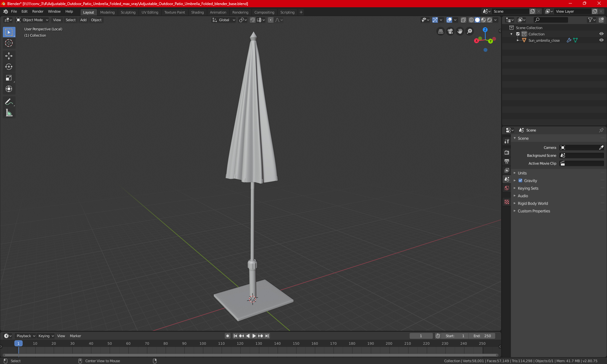Activate the Move tool
The width and height of the screenshot is (607, 364).
[9, 56]
